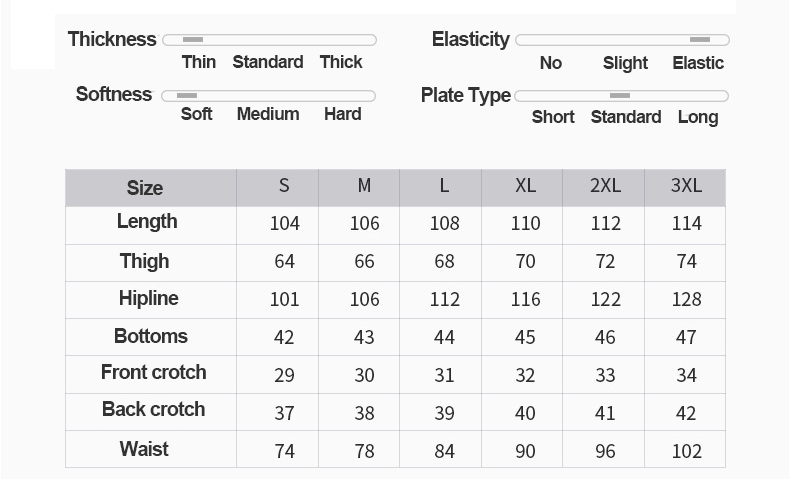Image resolution: width=790 pixels, height=479 pixels.
Task: Click the Hipline value 112 for size L
Action: [x=444, y=299]
